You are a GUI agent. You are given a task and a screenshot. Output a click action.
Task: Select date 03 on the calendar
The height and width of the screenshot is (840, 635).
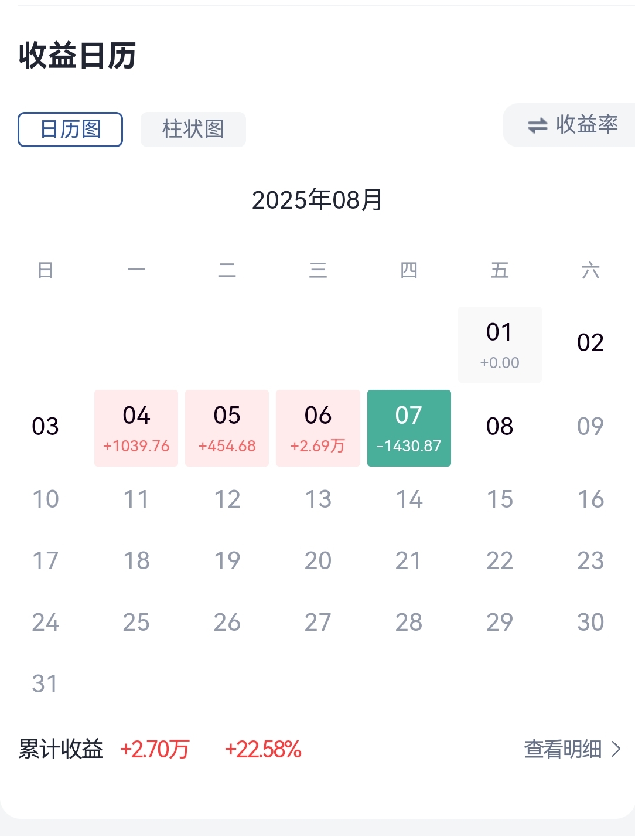pyautogui.click(x=45, y=426)
